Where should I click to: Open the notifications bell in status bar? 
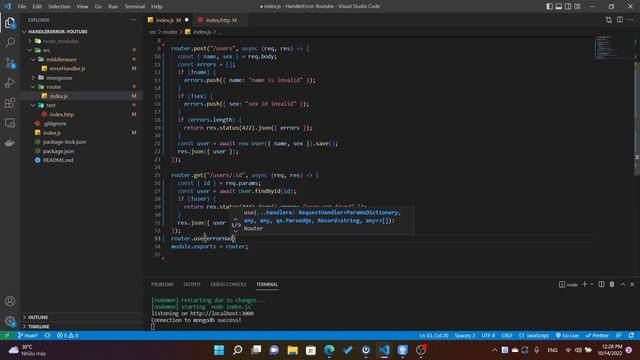pyautogui.click(x=631, y=336)
